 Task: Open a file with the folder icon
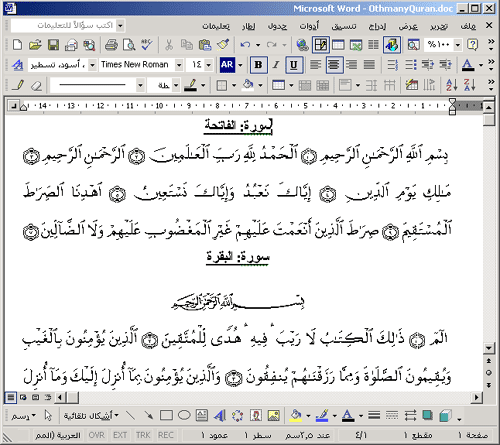pyautogui.click(x=35, y=45)
